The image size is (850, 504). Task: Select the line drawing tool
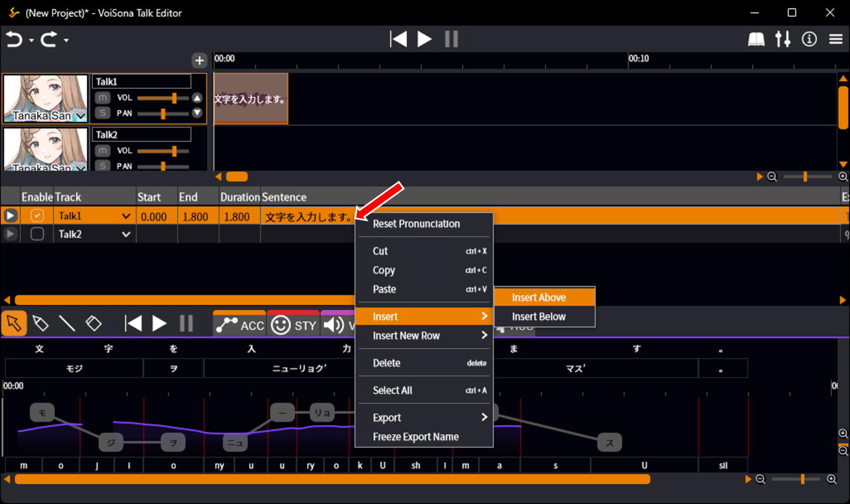67,323
